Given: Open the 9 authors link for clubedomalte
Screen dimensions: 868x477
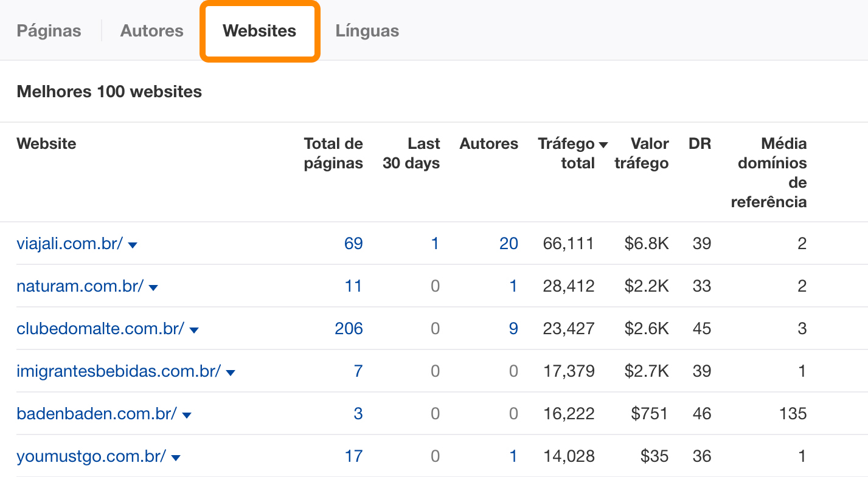Looking at the screenshot, I should (x=513, y=329).
